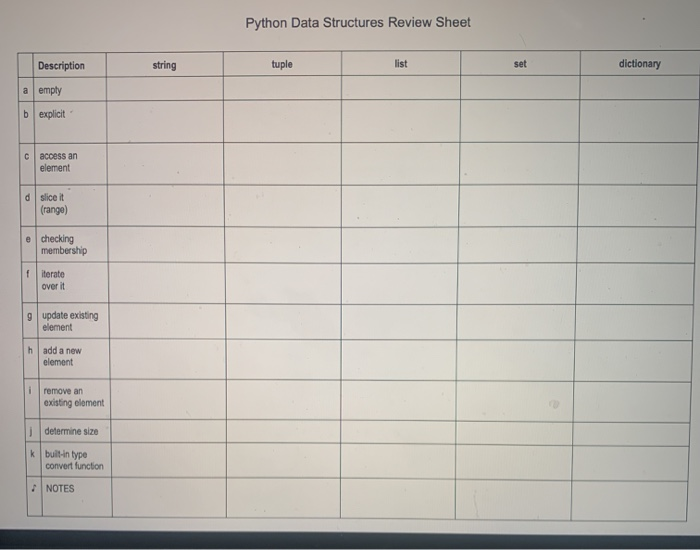Viewport: 700px width, 550px height.
Task: Click the tuple cell in the update existing element row
Action: (283, 322)
